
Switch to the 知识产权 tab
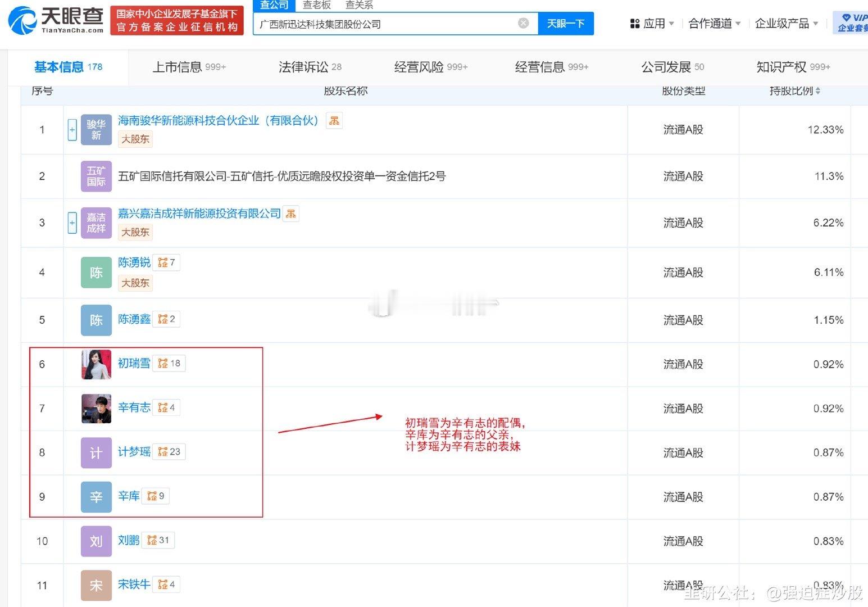pyautogui.click(x=793, y=67)
